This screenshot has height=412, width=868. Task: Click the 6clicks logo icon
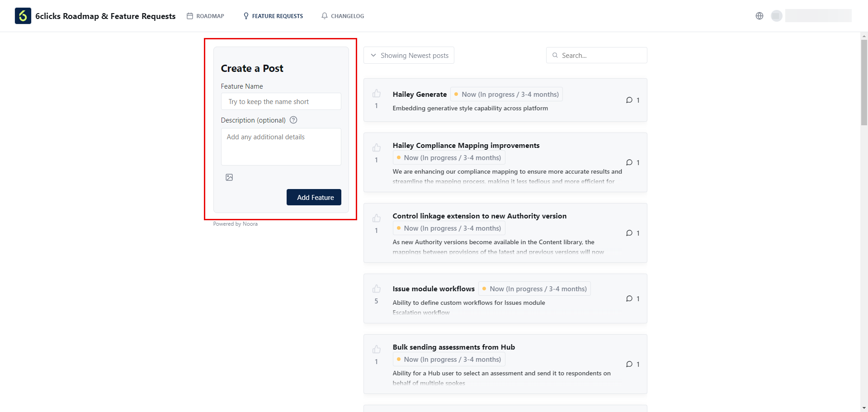[x=23, y=16]
